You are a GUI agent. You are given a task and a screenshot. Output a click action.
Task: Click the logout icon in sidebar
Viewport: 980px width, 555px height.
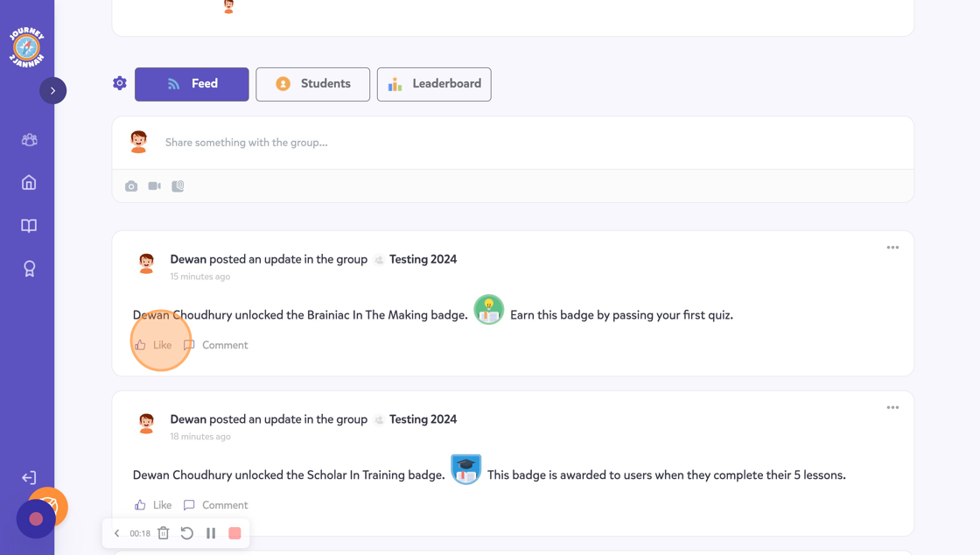point(29,478)
